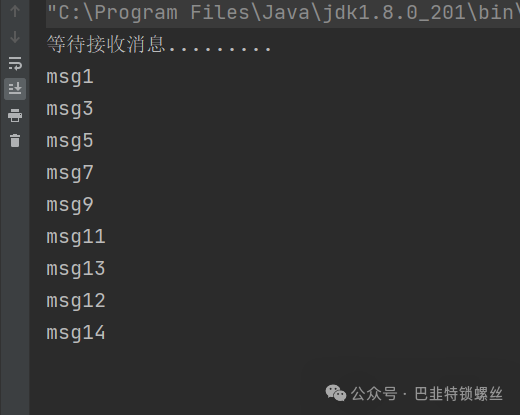Screen dimensions: 520x415
Task: Place cursor on the msg1 line
Action: [70, 77]
